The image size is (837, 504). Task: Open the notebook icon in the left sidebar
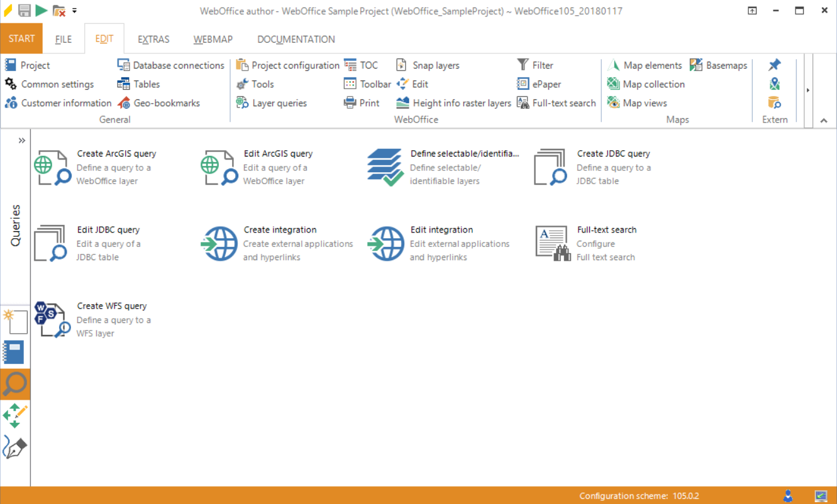click(14, 353)
